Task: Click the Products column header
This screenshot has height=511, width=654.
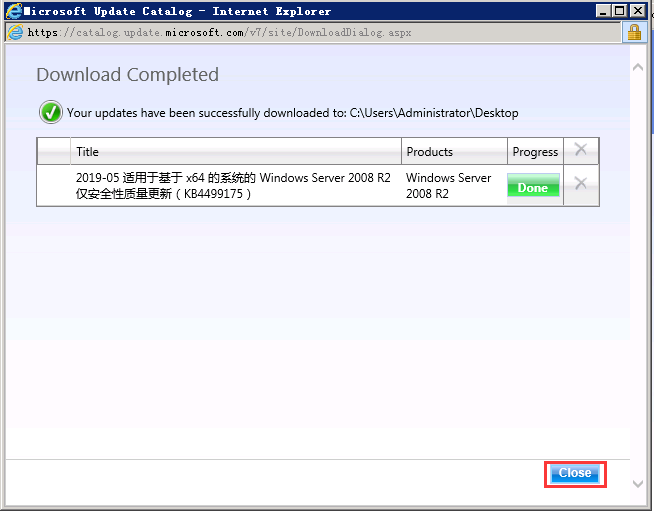Action: (x=429, y=152)
